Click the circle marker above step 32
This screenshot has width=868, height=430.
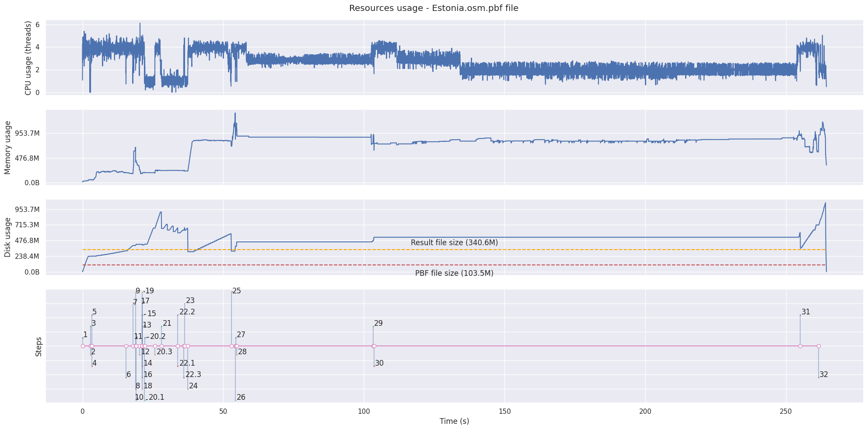coord(819,346)
